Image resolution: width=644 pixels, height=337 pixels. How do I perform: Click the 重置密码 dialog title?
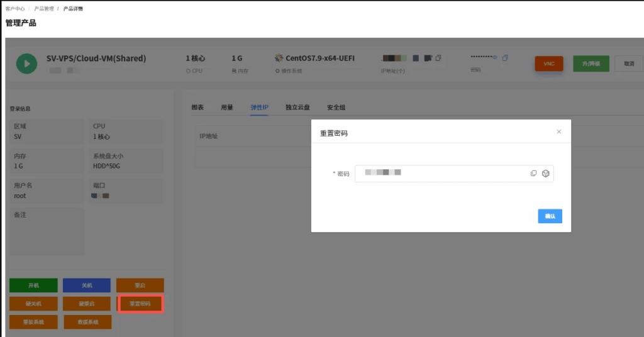[x=334, y=133]
